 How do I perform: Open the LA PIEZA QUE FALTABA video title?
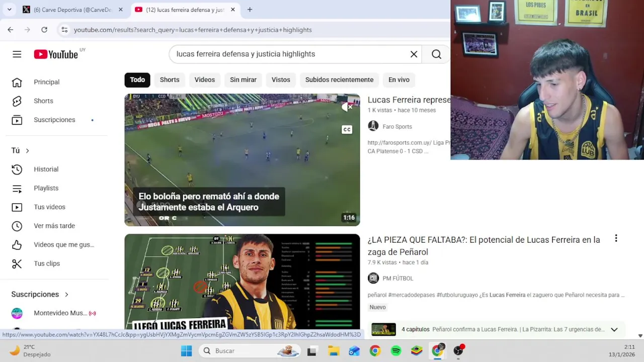(484, 246)
